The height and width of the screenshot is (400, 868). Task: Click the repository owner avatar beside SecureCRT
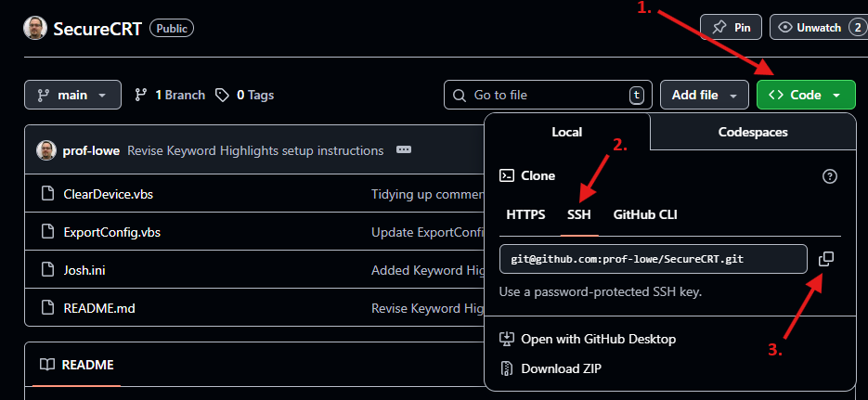click(x=35, y=28)
